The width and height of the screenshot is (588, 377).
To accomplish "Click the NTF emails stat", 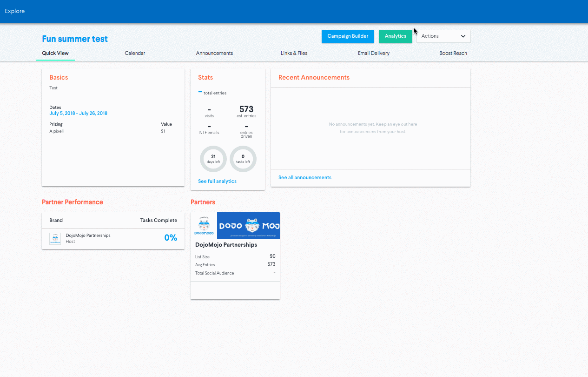I will click(209, 129).
